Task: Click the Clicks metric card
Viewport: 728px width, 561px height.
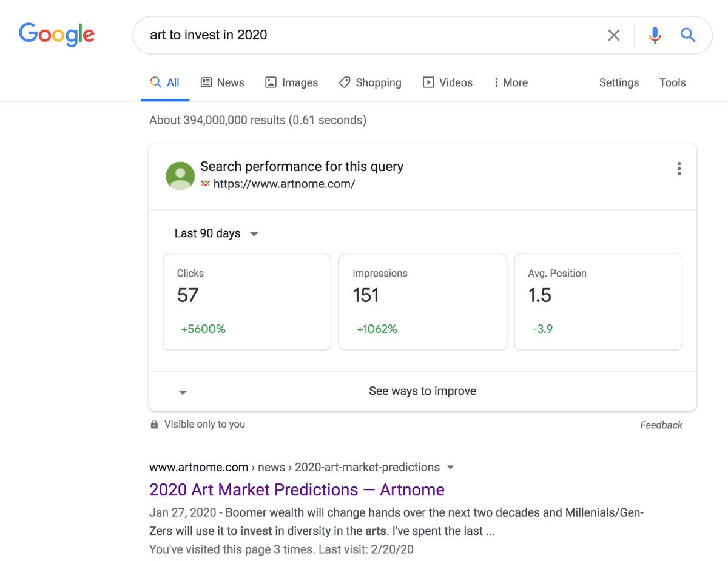Action: (x=247, y=302)
